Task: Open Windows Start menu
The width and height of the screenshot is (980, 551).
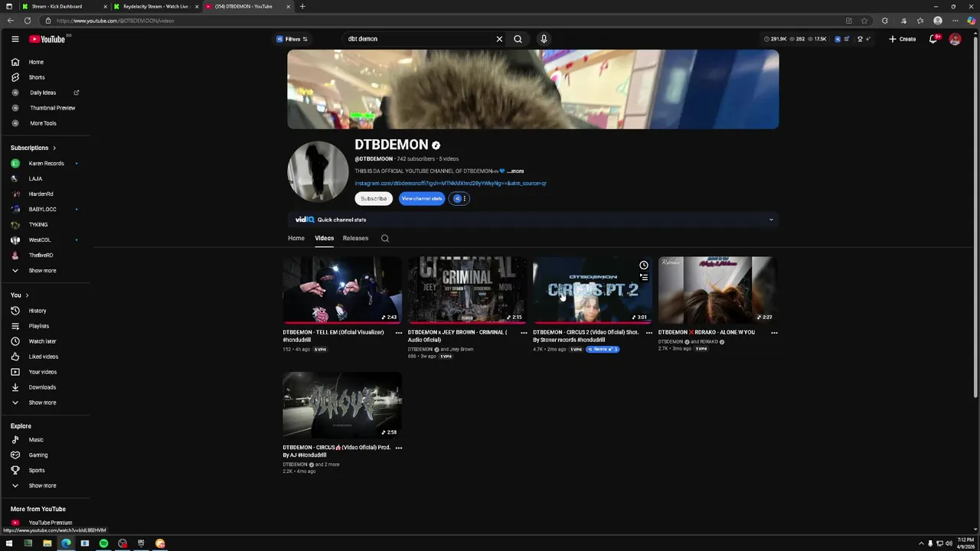Action: coord(9,543)
